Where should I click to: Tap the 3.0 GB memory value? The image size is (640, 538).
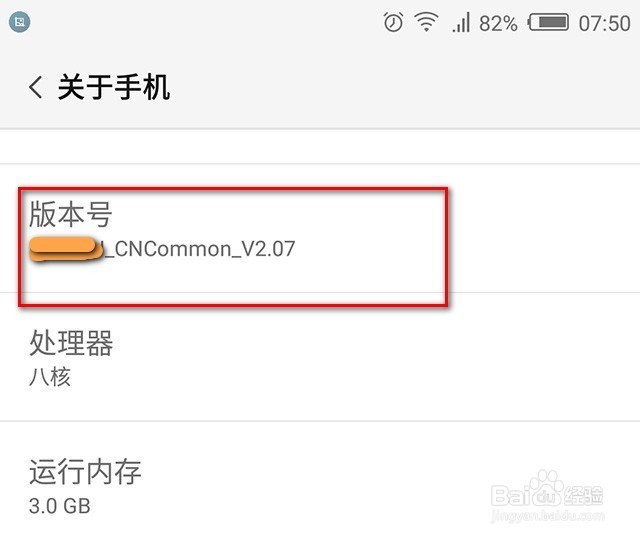pyautogui.click(x=60, y=506)
